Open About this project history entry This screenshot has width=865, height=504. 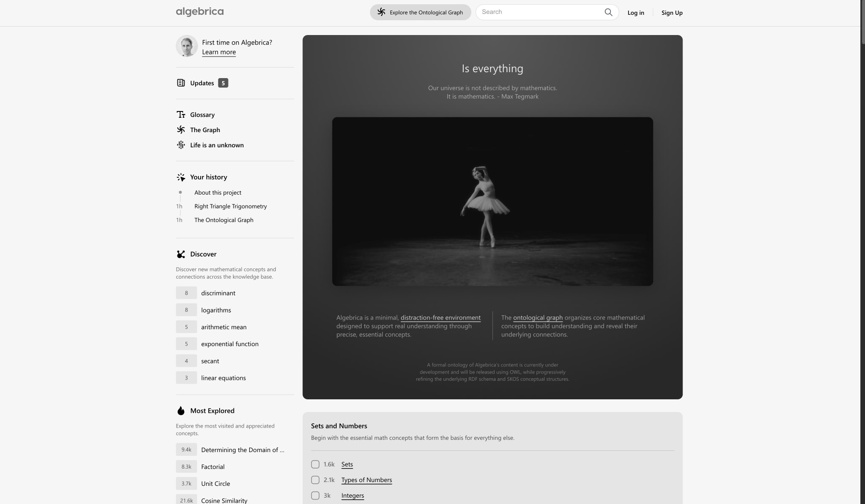coord(218,192)
